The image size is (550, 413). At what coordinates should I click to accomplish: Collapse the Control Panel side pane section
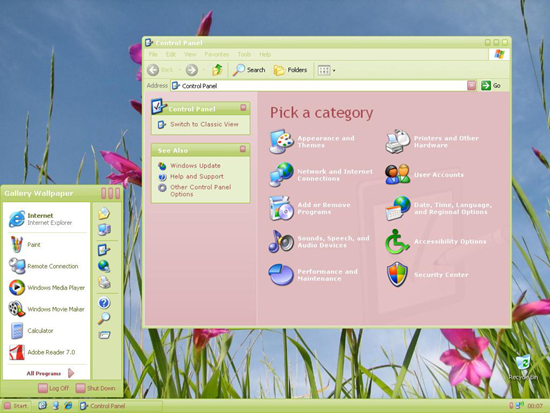tap(243, 107)
